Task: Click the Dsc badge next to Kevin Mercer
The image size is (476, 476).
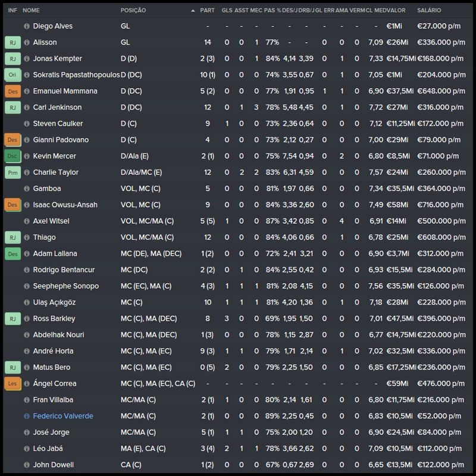Action: point(12,156)
